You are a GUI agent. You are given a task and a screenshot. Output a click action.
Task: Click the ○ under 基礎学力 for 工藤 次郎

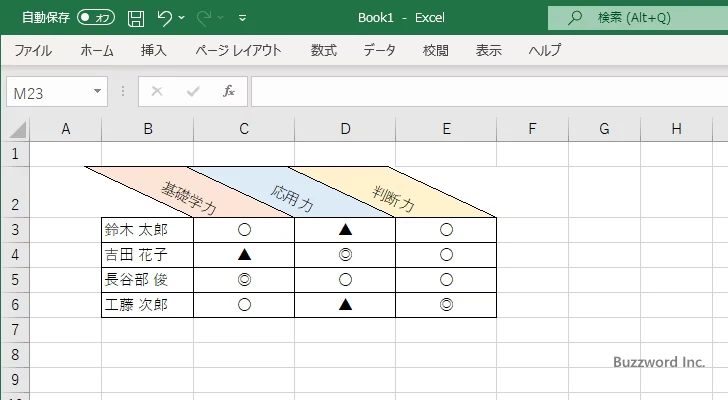tap(244, 305)
